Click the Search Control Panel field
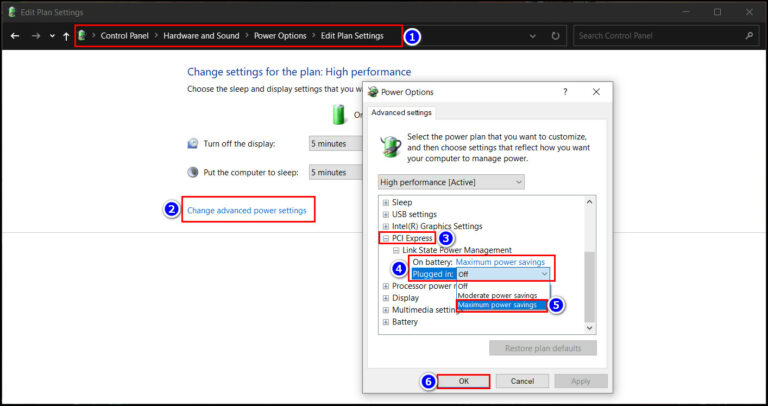Image resolution: width=768 pixels, height=406 pixels. pyautogui.click(x=658, y=36)
